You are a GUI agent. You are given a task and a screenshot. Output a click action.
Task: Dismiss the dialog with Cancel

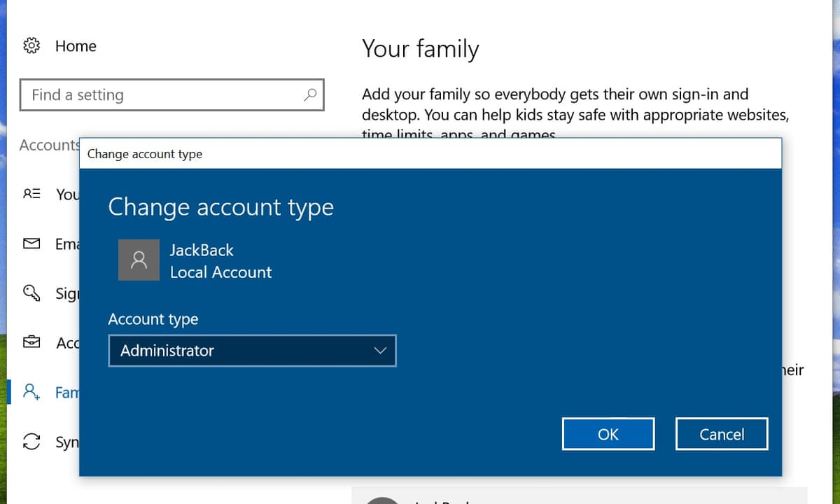[721, 434]
